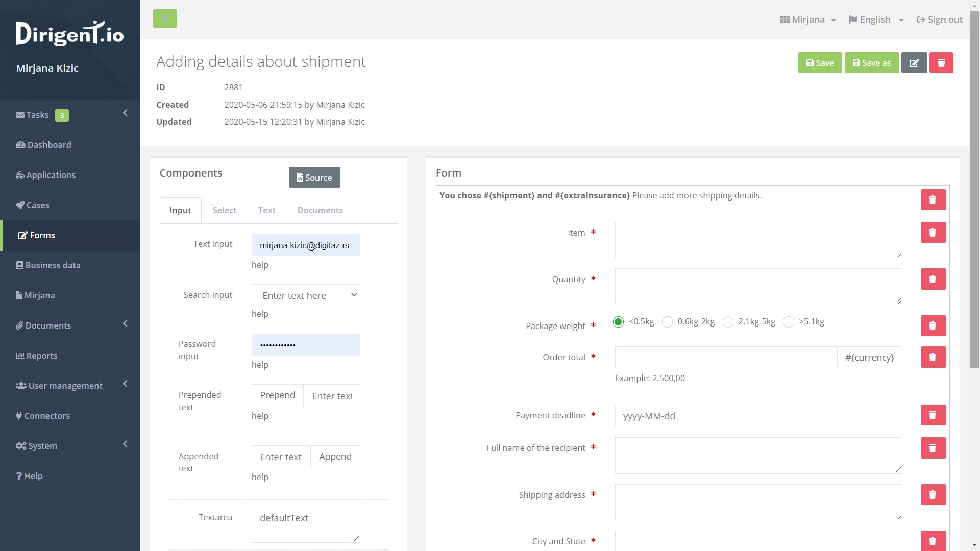Expand the English language menu
Screen dimensions: 980x551
pos(876,20)
